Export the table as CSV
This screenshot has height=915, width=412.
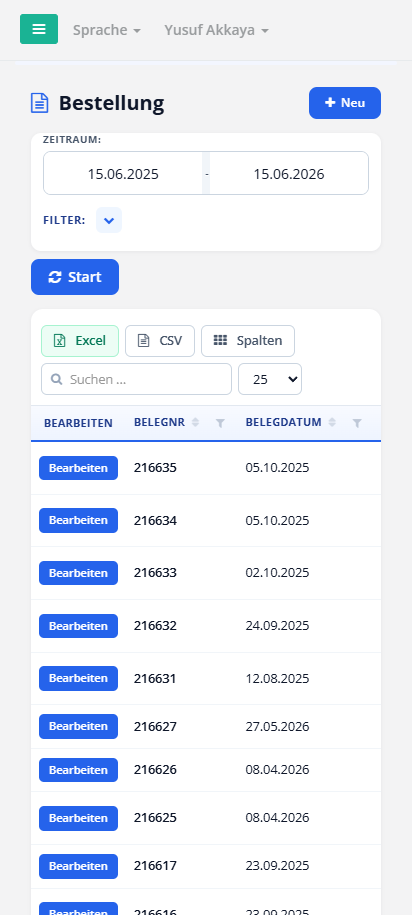pos(160,341)
